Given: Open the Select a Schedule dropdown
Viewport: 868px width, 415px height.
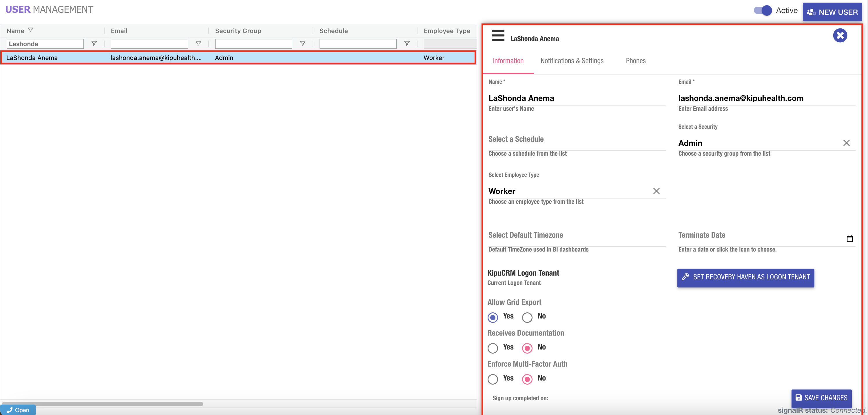Looking at the screenshot, I should [x=576, y=139].
